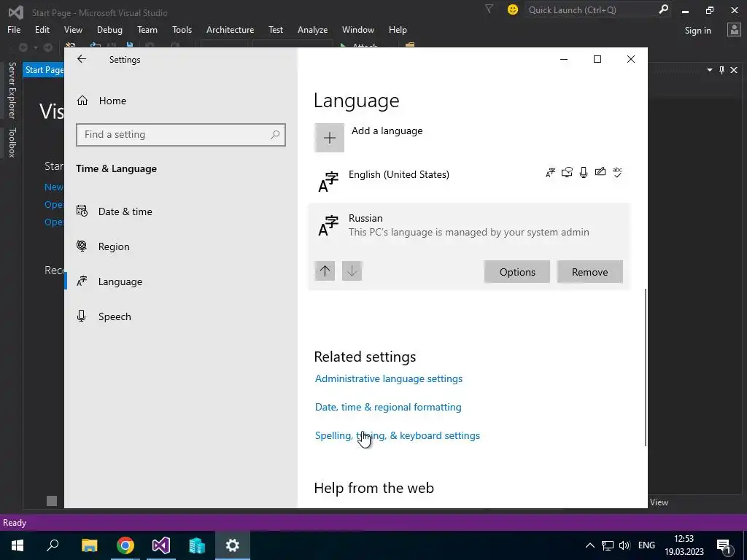This screenshot has width=747, height=560.
Task: Open the Test menu in Visual Studio
Action: coord(276,29)
